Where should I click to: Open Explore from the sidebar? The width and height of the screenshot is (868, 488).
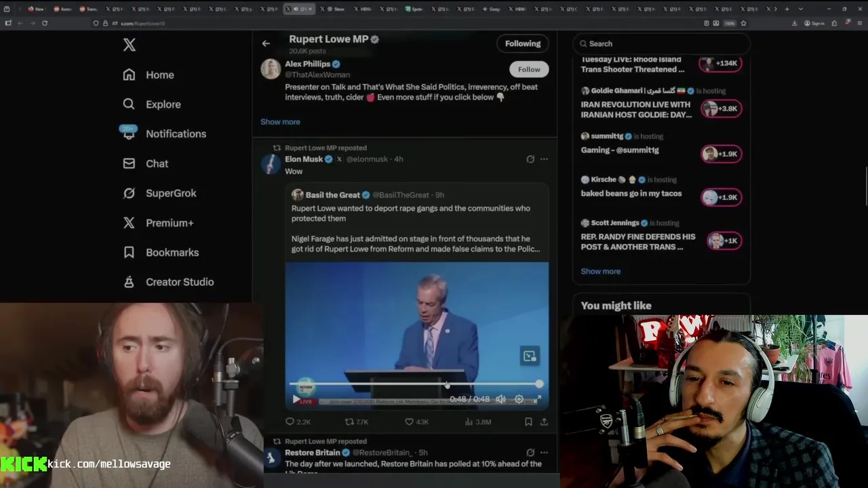152,104
